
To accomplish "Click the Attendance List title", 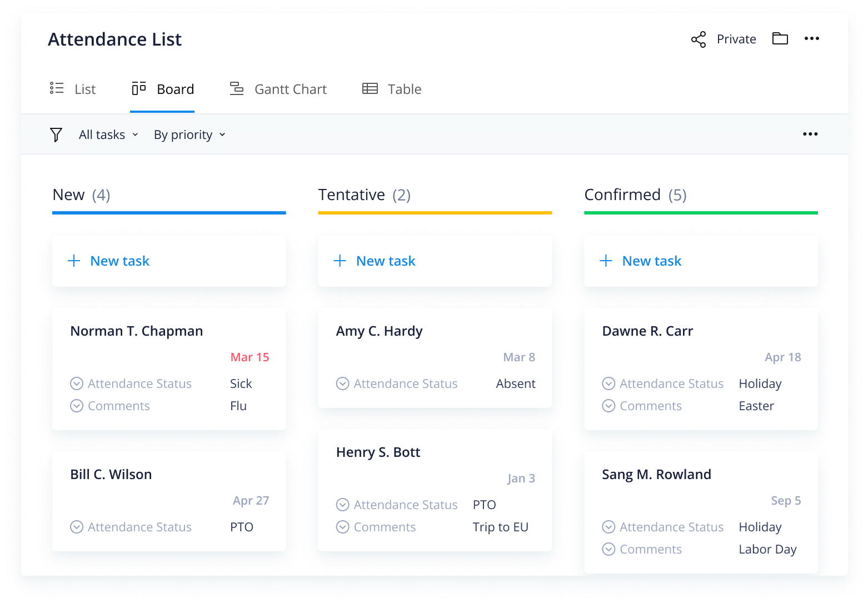I will point(115,39).
